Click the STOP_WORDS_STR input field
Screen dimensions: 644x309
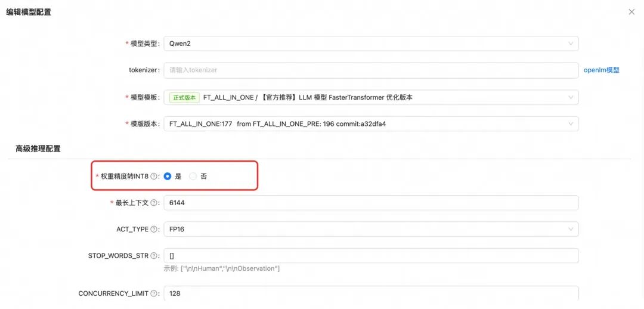(x=371, y=255)
